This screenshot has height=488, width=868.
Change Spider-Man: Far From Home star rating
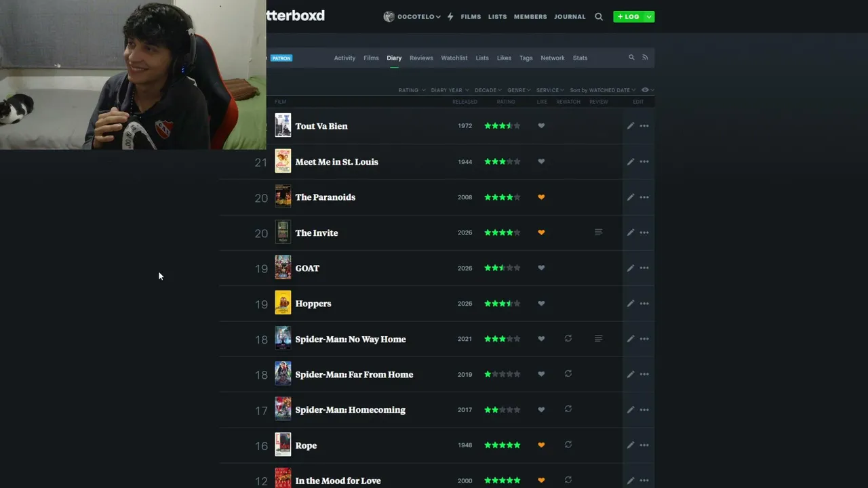(502, 374)
